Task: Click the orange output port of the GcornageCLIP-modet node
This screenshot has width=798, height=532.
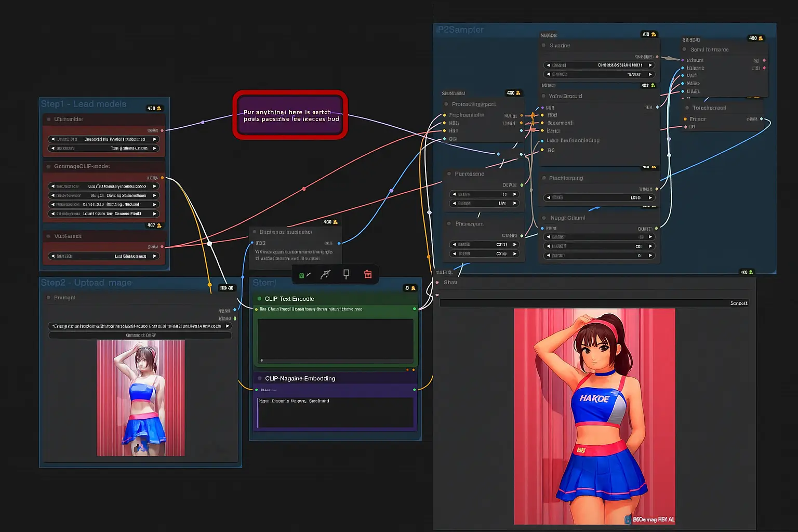Action: click(162, 178)
